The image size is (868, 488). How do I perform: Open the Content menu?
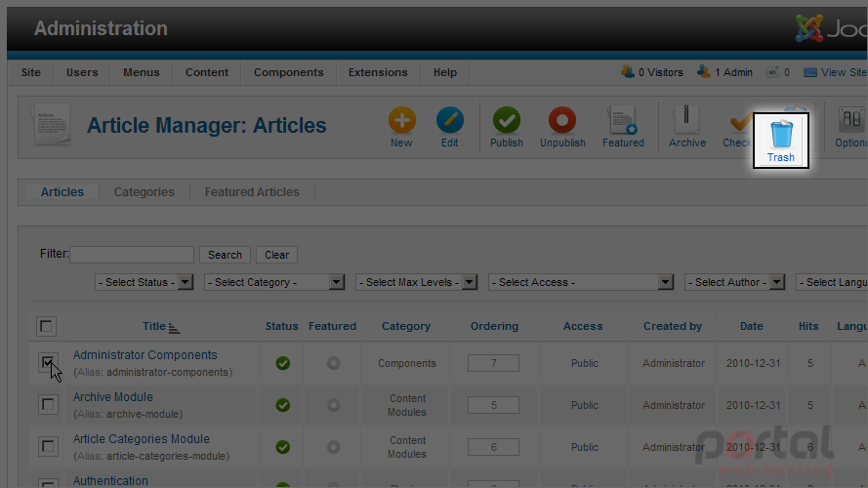tap(207, 72)
